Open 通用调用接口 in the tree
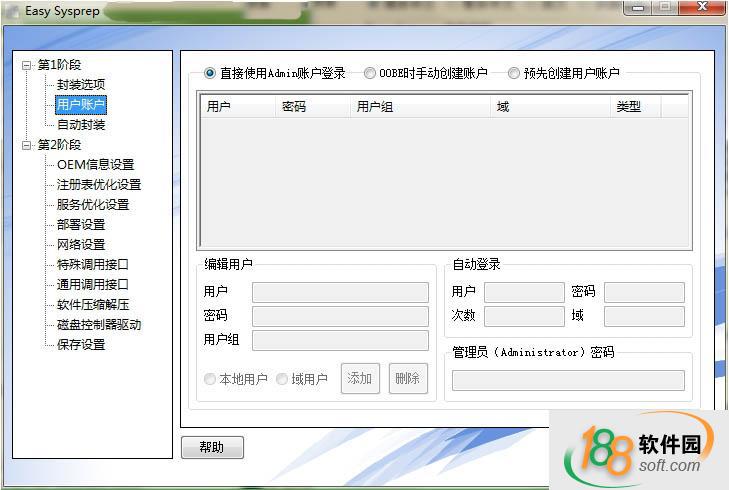Screen dimensions: 729x490 click(93, 285)
